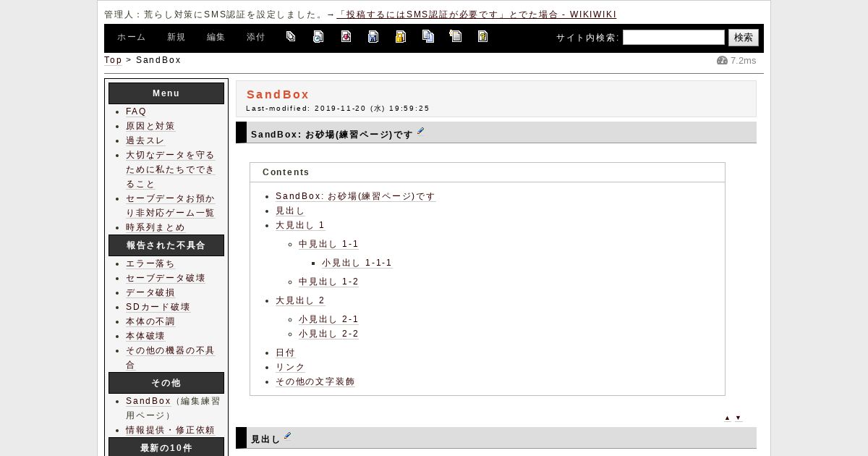The width and height of the screenshot is (868, 456).
Task: Open 情報提供・修正依頼 sidebar link
Action: pos(170,430)
